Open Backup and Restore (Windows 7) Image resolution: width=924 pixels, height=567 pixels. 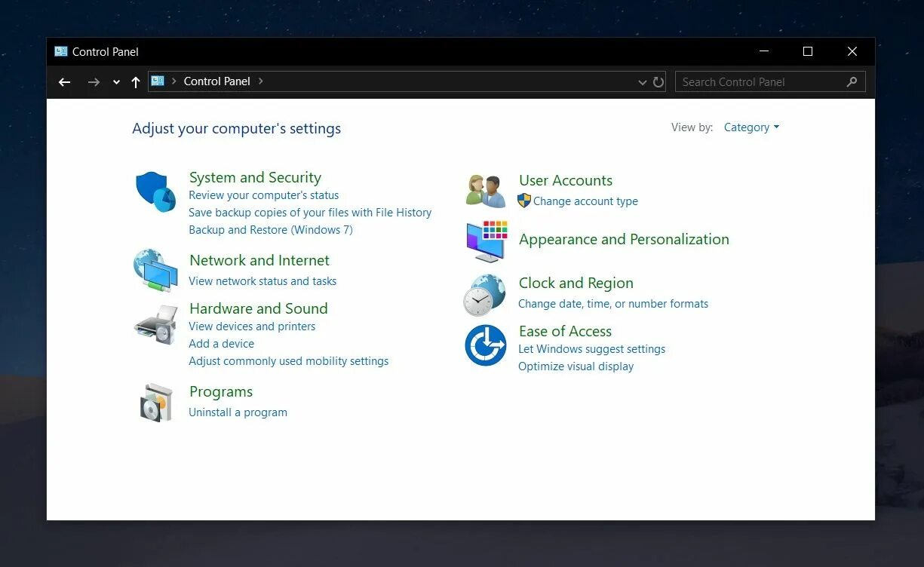[271, 230]
